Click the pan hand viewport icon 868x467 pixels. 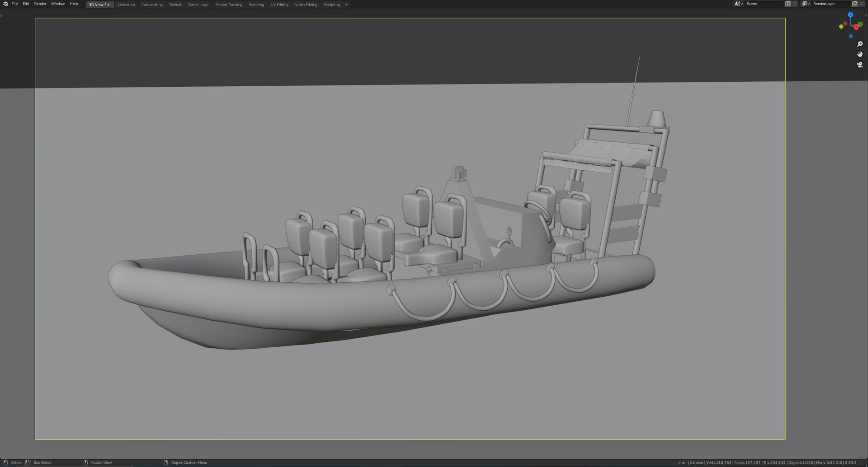859,54
